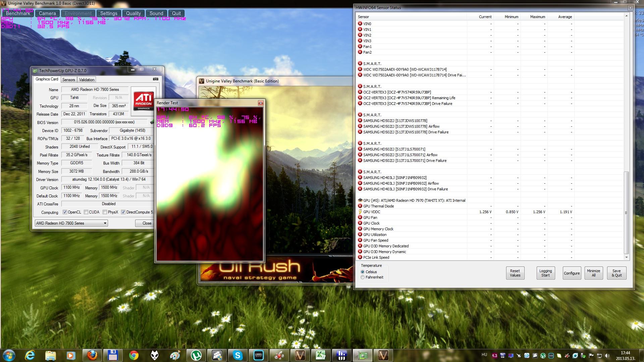Toggle the DirectCompute checkbox in GPU-Z
The image size is (644, 362).
tap(123, 212)
